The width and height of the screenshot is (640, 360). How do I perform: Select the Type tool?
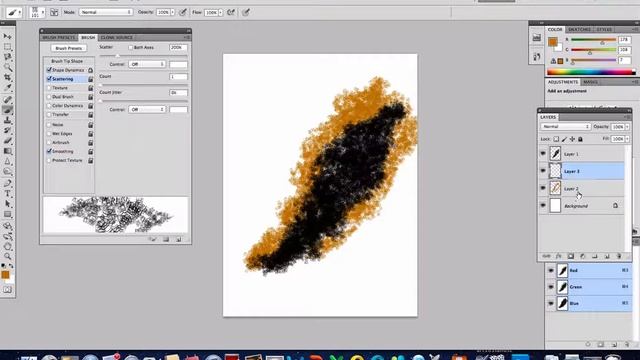coord(7,193)
